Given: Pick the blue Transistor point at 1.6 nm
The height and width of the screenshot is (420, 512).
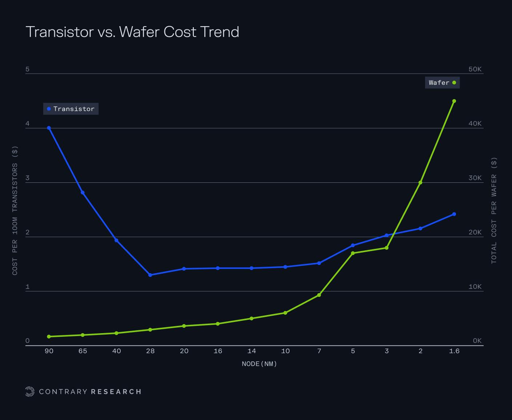Looking at the screenshot, I should click(x=454, y=214).
